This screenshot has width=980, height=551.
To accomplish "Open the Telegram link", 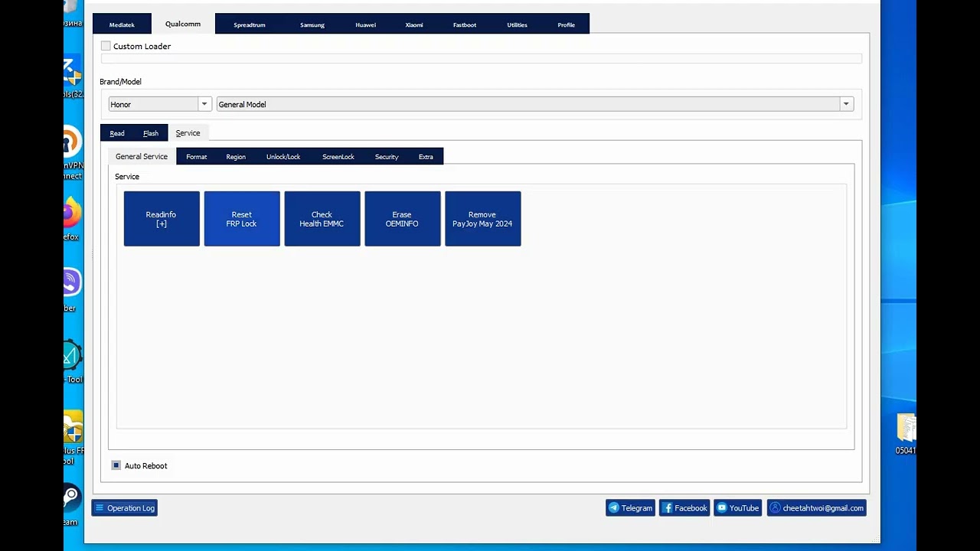I will tap(630, 508).
